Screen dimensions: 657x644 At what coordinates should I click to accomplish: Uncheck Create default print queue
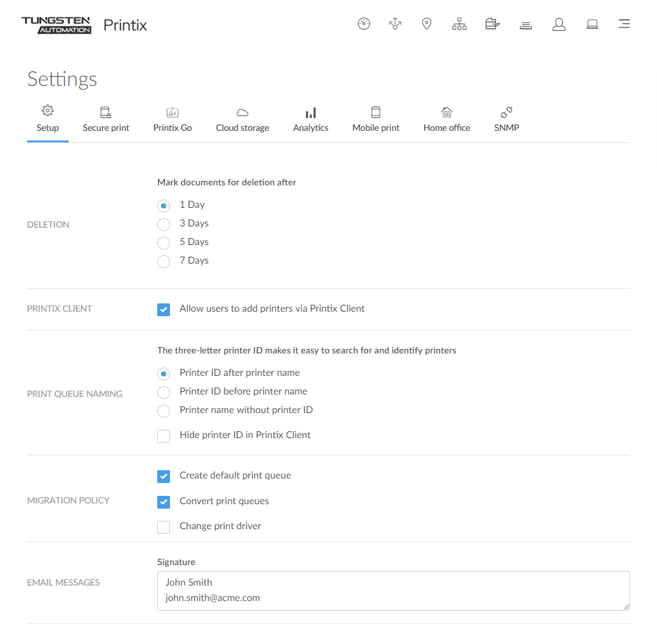point(164,476)
